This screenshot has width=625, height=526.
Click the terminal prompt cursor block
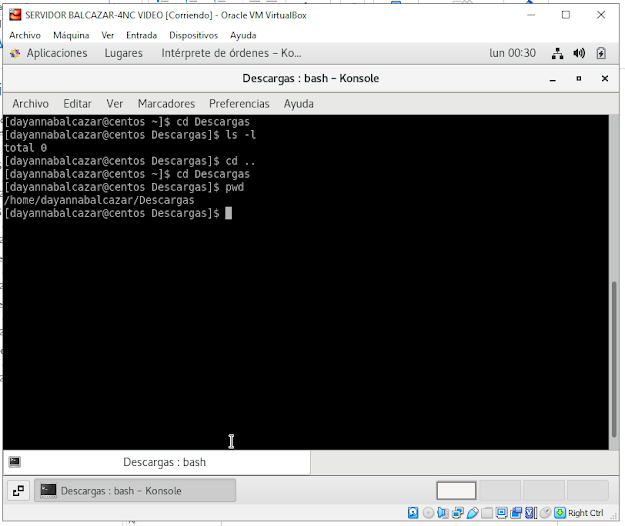pos(228,214)
